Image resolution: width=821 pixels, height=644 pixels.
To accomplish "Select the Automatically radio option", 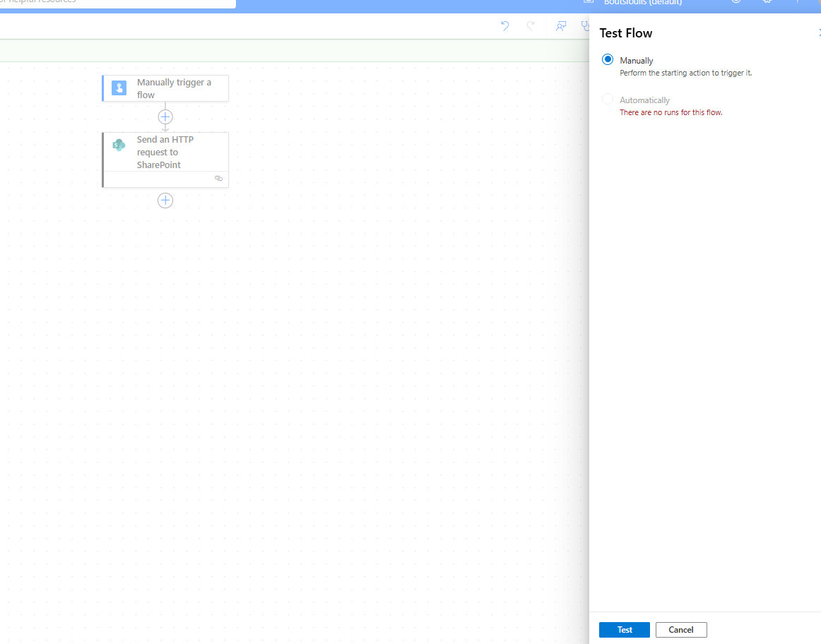I will point(608,100).
